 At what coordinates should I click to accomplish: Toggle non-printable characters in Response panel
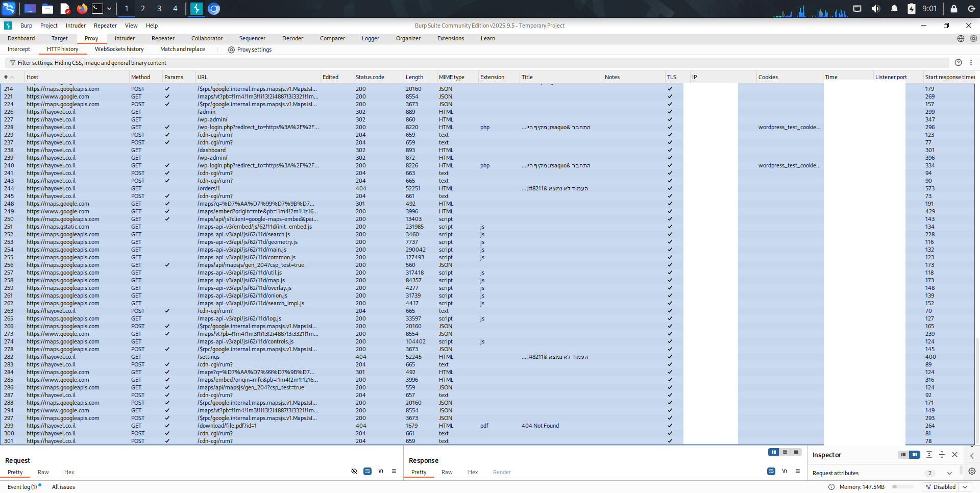pos(785,471)
